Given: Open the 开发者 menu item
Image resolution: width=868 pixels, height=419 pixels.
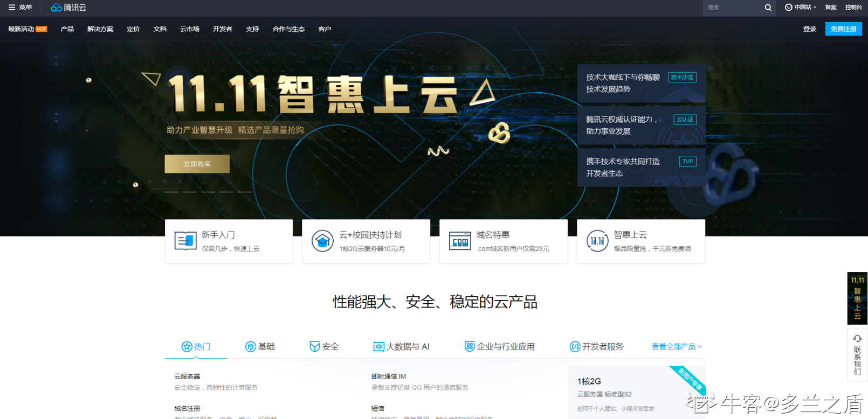Looking at the screenshot, I should [223, 29].
